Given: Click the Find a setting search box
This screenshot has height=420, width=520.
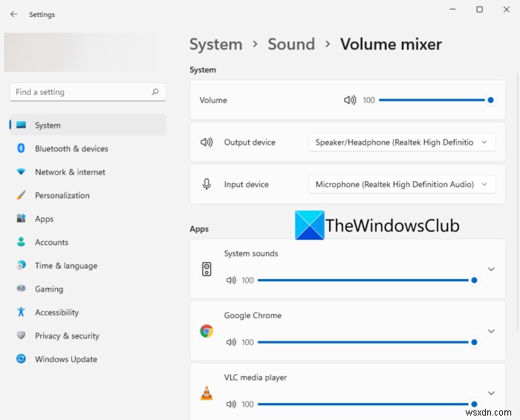Looking at the screenshot, I should 88,92.
